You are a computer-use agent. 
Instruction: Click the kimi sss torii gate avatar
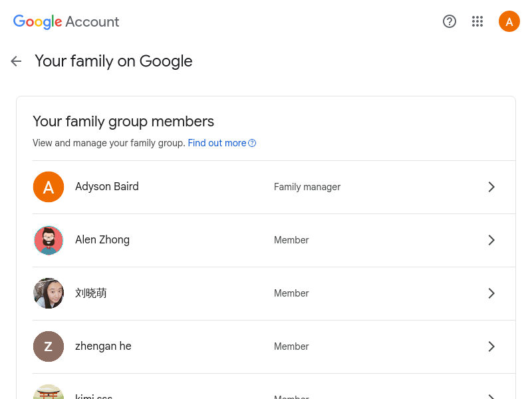click(49, 392)
